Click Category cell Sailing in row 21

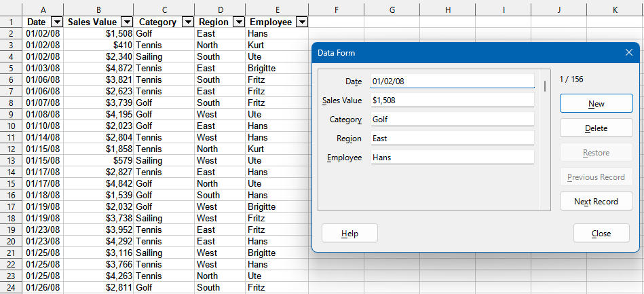click(x=164, y=253)
